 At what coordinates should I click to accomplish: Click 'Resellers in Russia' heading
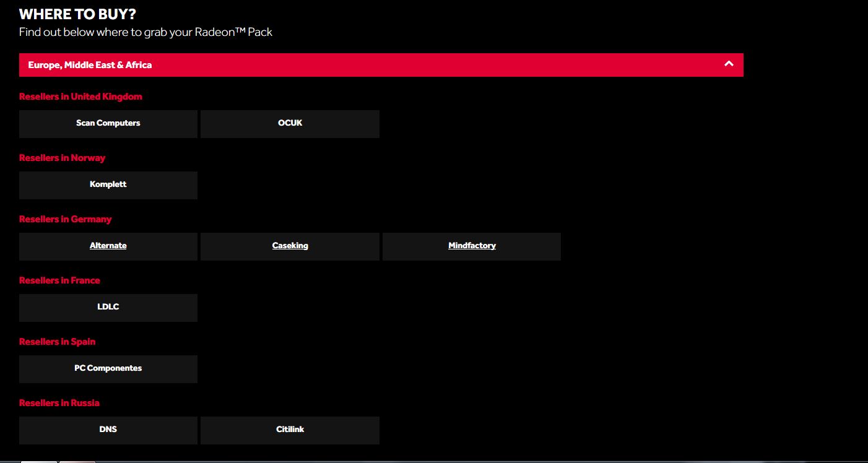59,403
